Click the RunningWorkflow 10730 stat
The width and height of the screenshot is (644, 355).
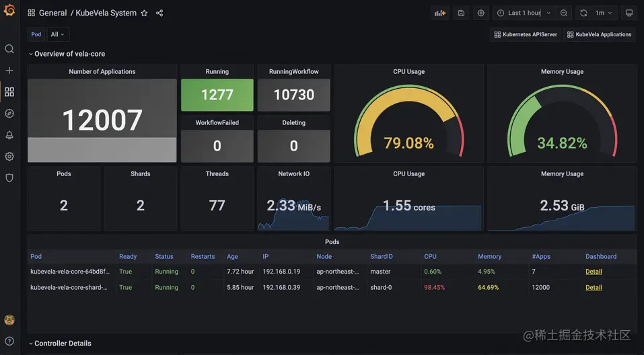point(293,95)
